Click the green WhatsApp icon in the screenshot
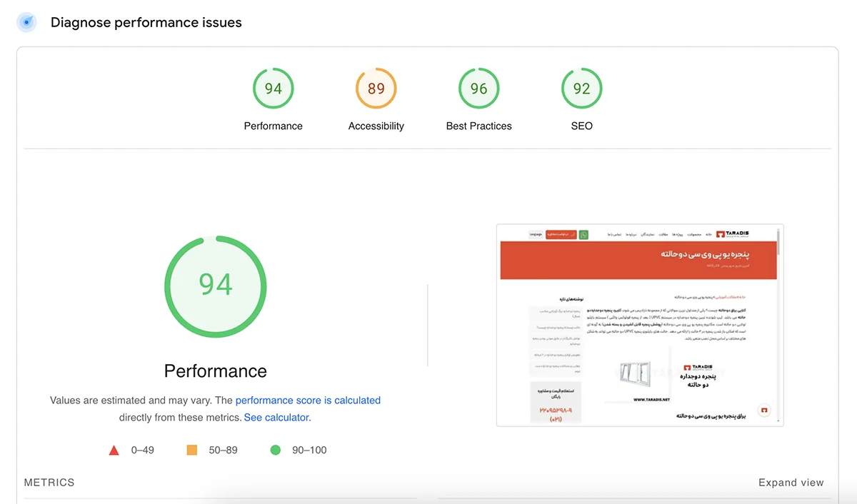857x504 pixels. tap(583, 234)
